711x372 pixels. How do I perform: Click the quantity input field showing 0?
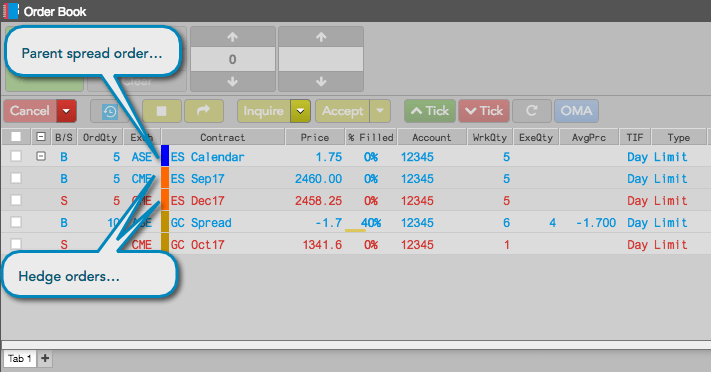pyautogui.click(x=233, y=59)
